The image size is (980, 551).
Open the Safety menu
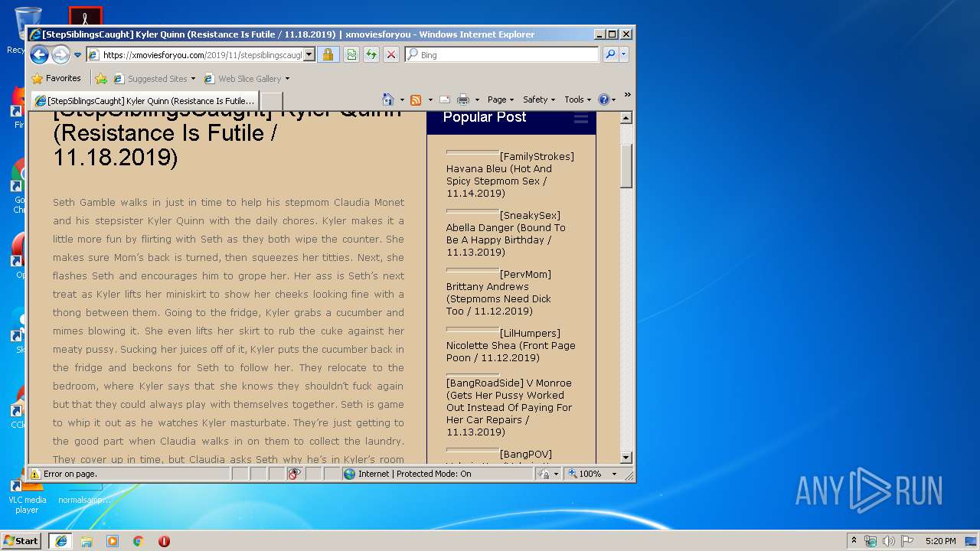coord(539,99)
